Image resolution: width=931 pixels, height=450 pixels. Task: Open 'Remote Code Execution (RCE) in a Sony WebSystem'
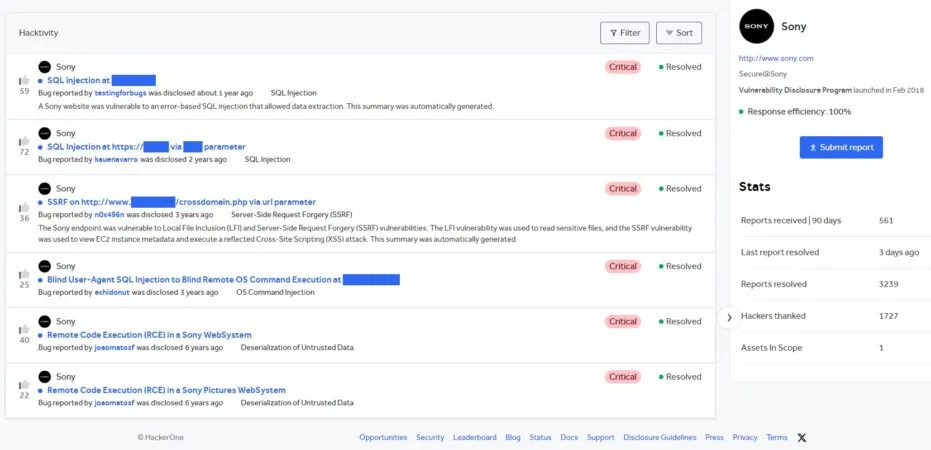point(149,335)
